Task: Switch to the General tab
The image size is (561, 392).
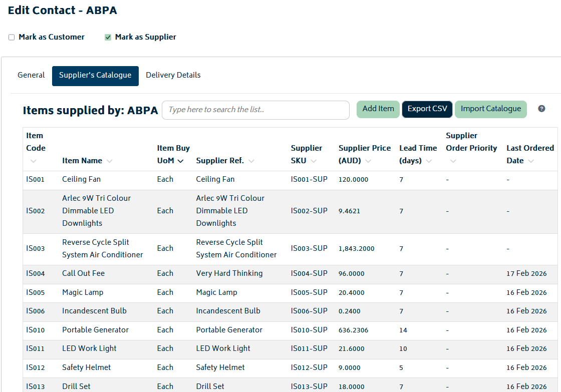Action: coord(31,75)
